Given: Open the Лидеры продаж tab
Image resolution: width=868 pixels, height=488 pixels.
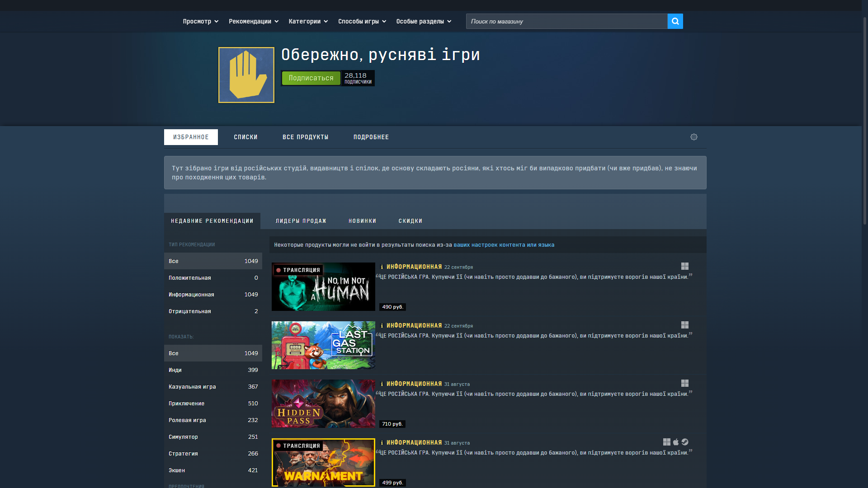Looking at the screenshot, I should (x=301, y=221).
